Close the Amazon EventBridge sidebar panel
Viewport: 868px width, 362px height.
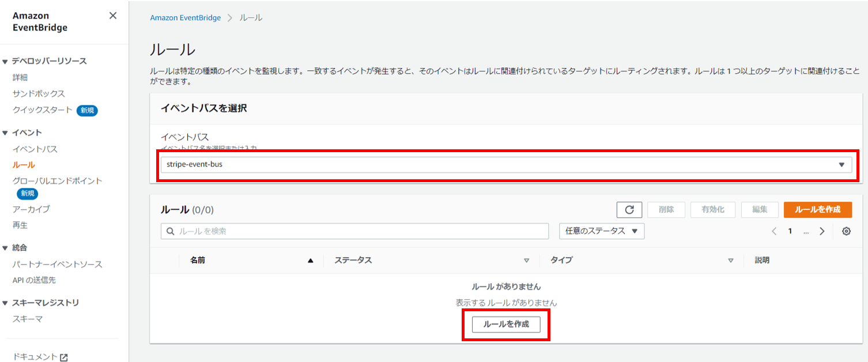113,16
